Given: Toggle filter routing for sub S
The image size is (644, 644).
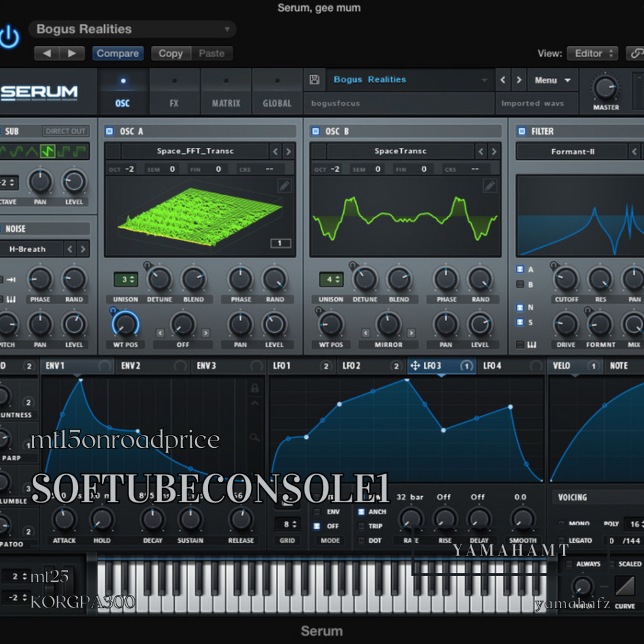Looking at the screenshot, I should [x=520, y=322].
